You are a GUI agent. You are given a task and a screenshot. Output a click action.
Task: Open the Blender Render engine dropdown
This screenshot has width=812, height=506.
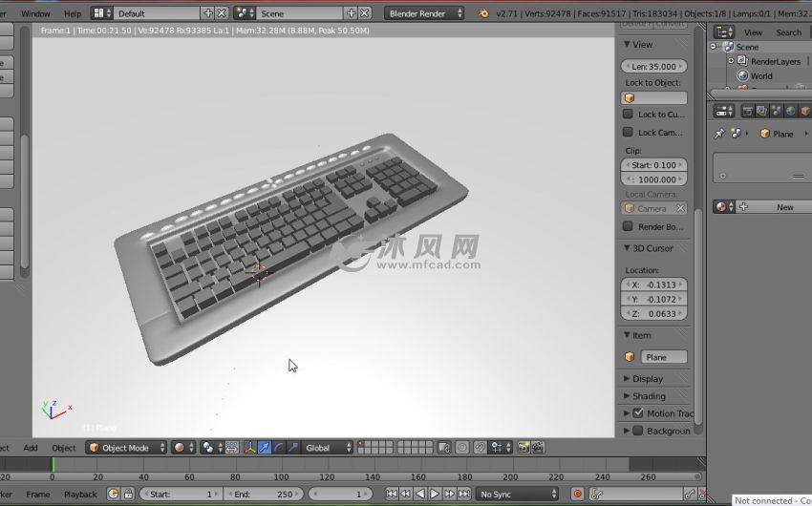pyautogui.click(x=425, y=13)
